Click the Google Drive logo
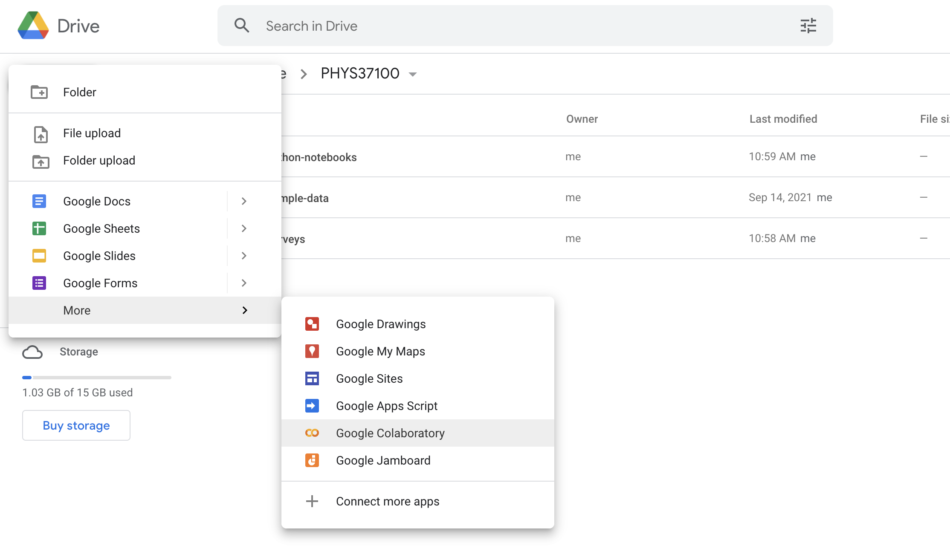The width and height of the screenshot is (950, 560). (33, 26)
